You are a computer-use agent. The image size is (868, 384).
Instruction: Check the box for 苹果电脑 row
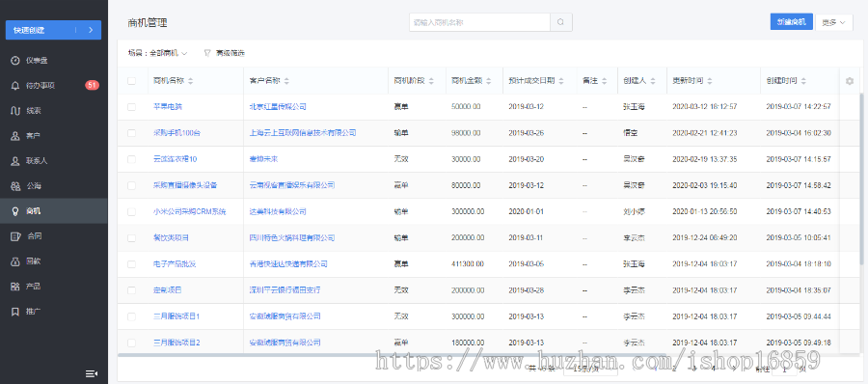131,107
